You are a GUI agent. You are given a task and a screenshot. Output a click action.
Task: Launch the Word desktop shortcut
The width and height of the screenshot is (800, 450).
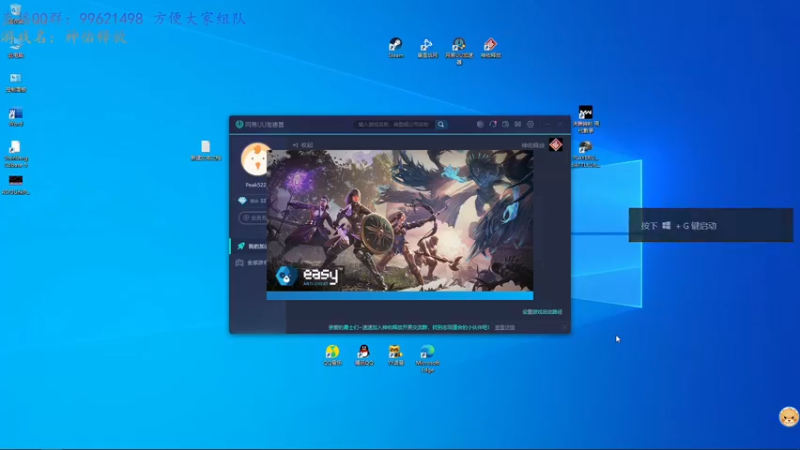(x=15, y=116)
